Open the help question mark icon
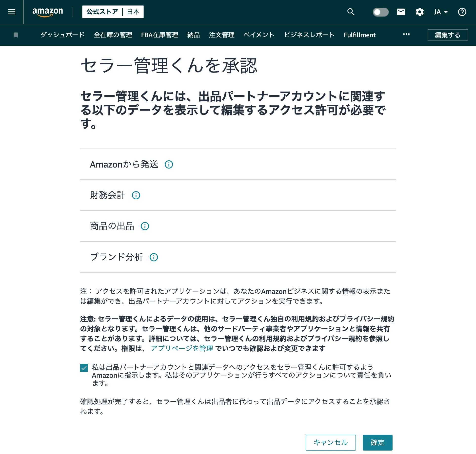The width and height of the screenshot is (476, 454). [462, 12]
